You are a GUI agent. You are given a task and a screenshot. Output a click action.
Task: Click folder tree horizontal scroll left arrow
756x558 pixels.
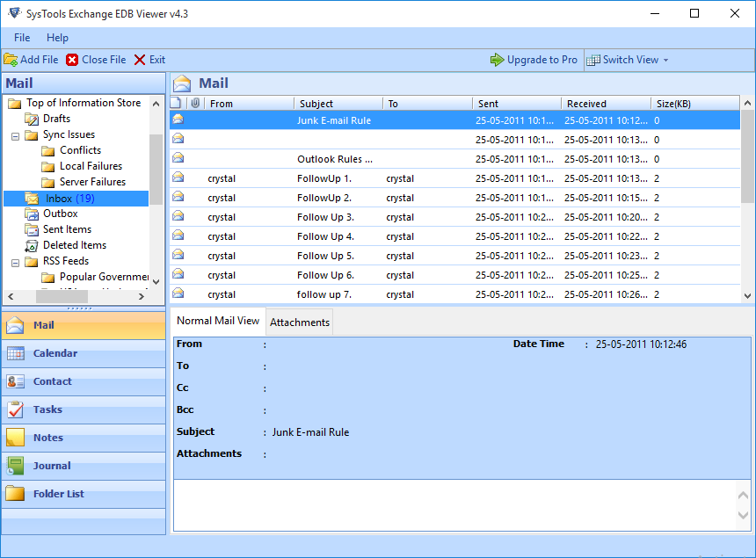tap(11, 296)
